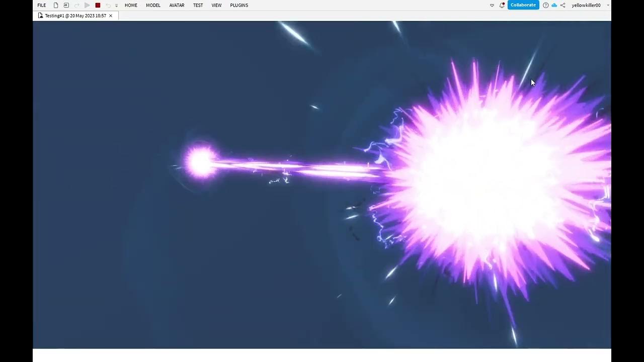
Task: Close the Testing#1 document tab
Action: click(111, 16)
